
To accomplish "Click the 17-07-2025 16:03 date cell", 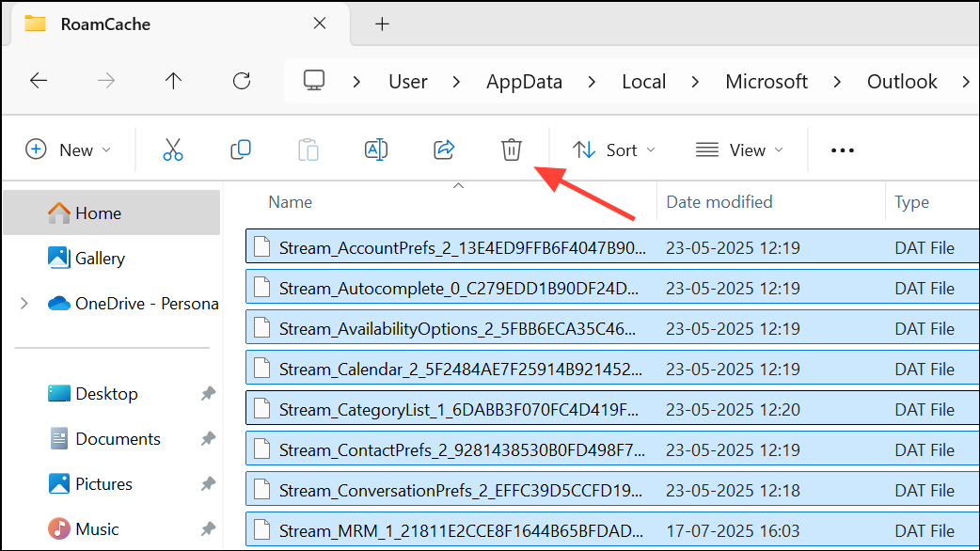I will pos(733,531).
